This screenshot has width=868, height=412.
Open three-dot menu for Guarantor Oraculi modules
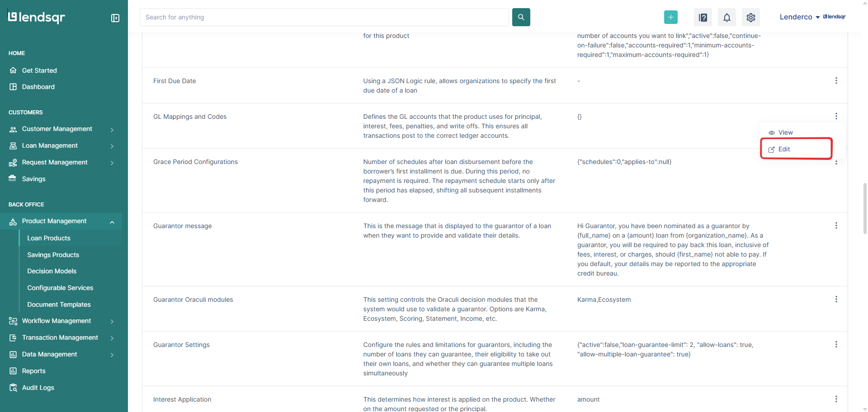pos(836,299)
